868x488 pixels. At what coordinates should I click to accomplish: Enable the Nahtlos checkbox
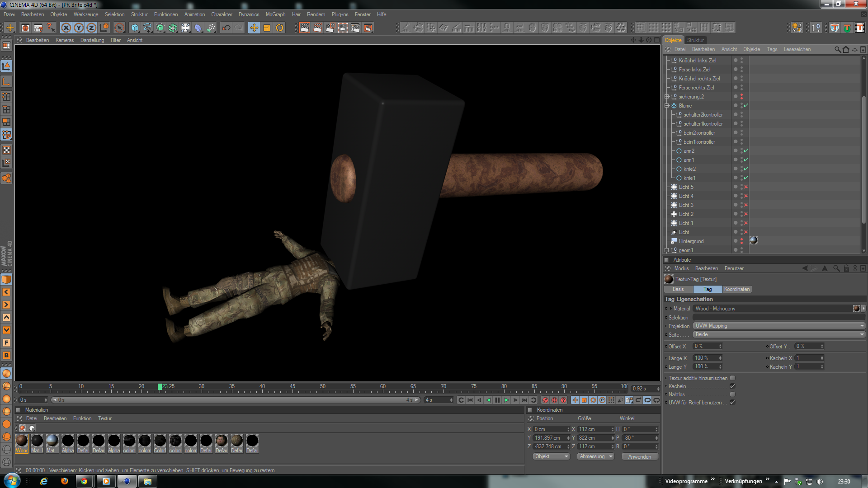pyautogui.click(x=732, y=394)
